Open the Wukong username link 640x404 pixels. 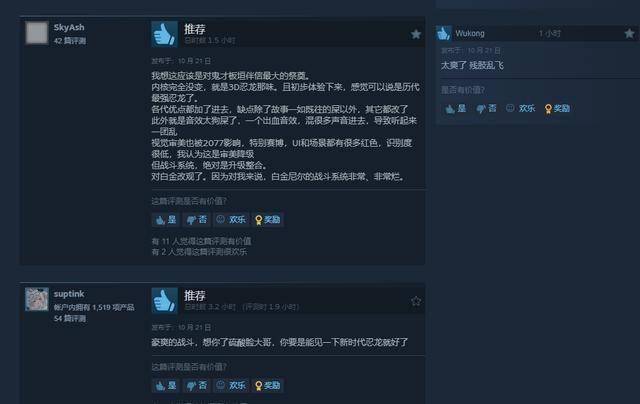click(x=470, y=33)
